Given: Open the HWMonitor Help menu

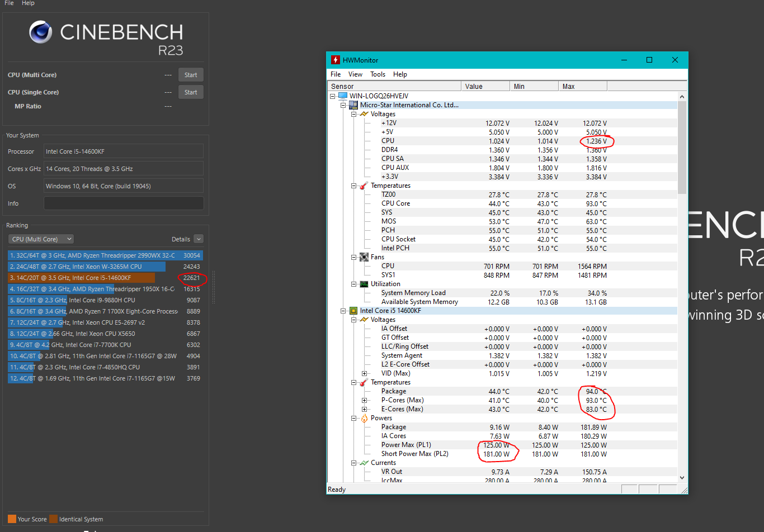Looking at the screenshot, I should [400, 74].
